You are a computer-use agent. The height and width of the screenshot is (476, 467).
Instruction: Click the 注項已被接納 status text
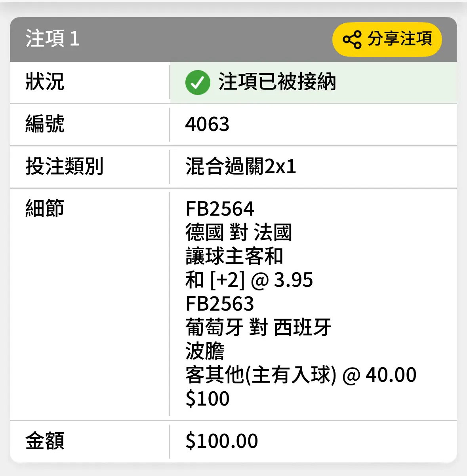click(277, 82)
